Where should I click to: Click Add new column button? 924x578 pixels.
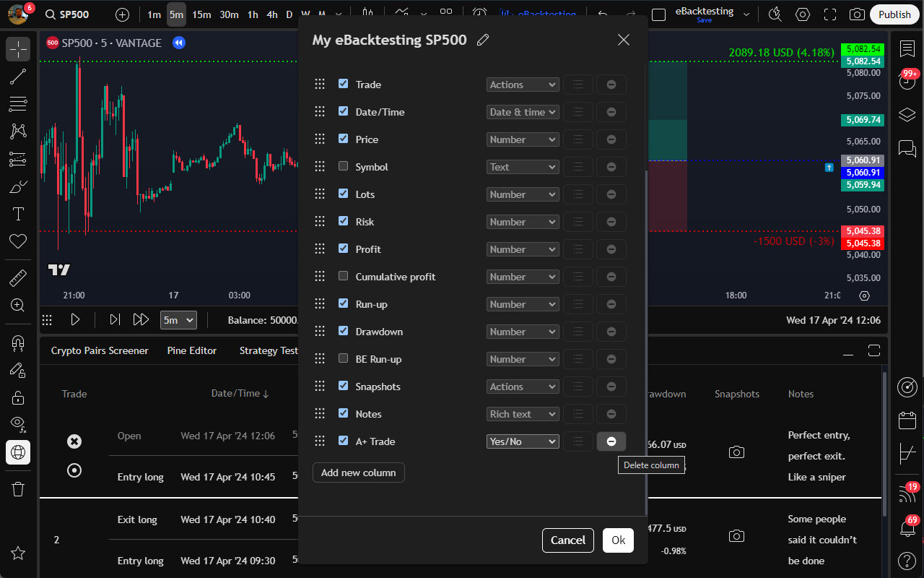(x=359, y=473)
